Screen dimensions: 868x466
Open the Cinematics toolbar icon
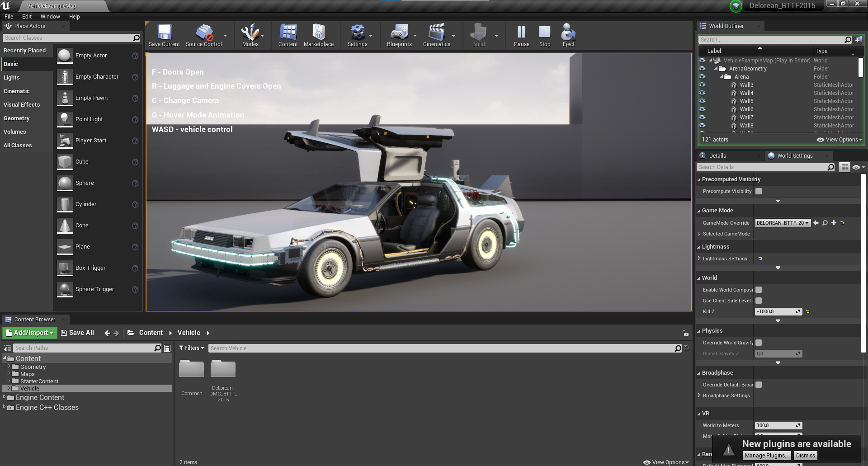436,35
